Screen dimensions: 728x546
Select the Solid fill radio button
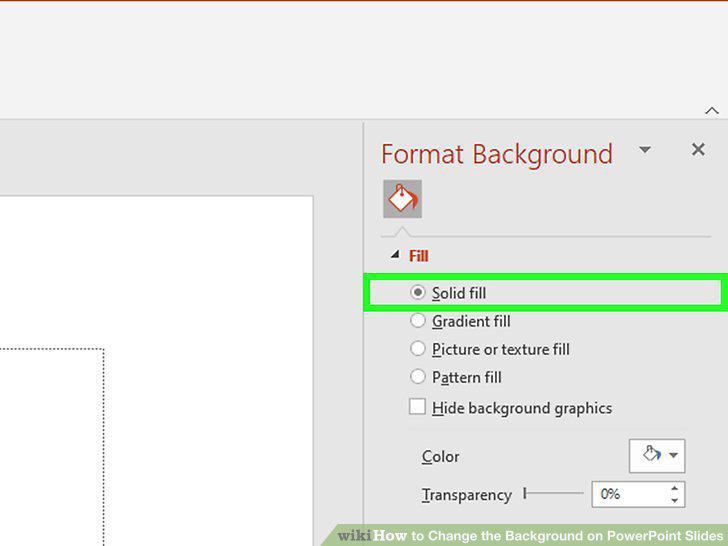coord(417,292)
